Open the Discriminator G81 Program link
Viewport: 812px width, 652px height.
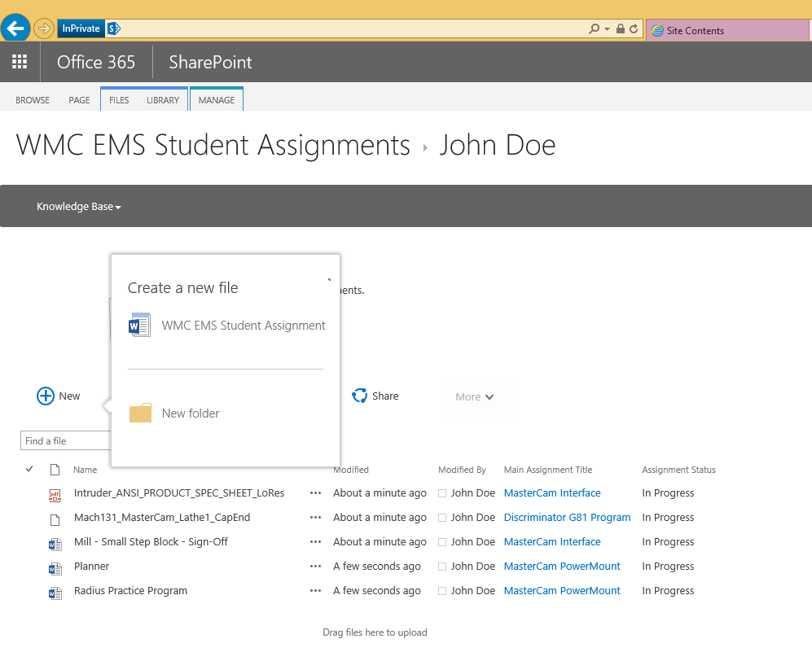click(x=567, y=518)
